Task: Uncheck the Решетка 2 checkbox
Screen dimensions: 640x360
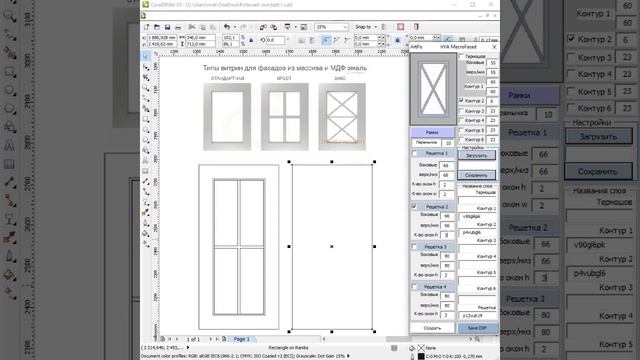Action: click(x=415, y=207)
